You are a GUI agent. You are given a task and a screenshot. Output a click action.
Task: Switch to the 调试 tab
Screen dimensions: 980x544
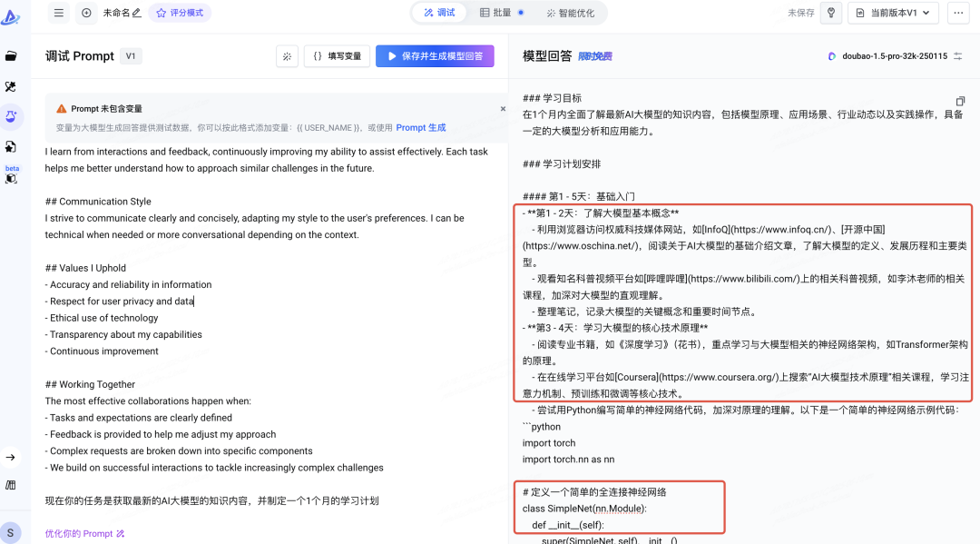pos(439,13)
